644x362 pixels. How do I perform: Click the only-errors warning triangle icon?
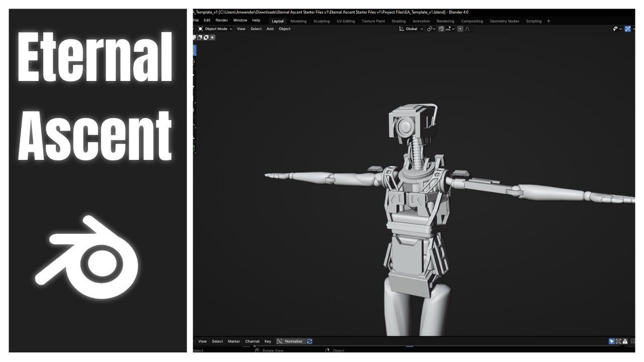pos(625,341)
